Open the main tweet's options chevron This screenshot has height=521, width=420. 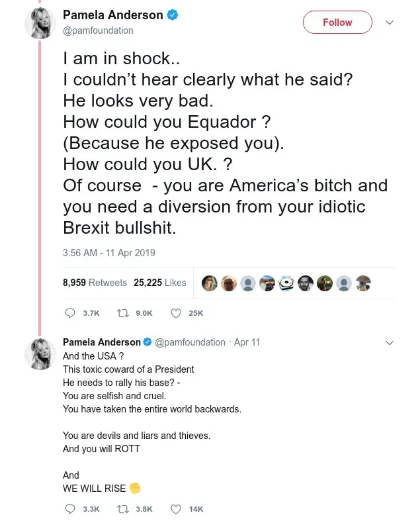coord(390,23)
